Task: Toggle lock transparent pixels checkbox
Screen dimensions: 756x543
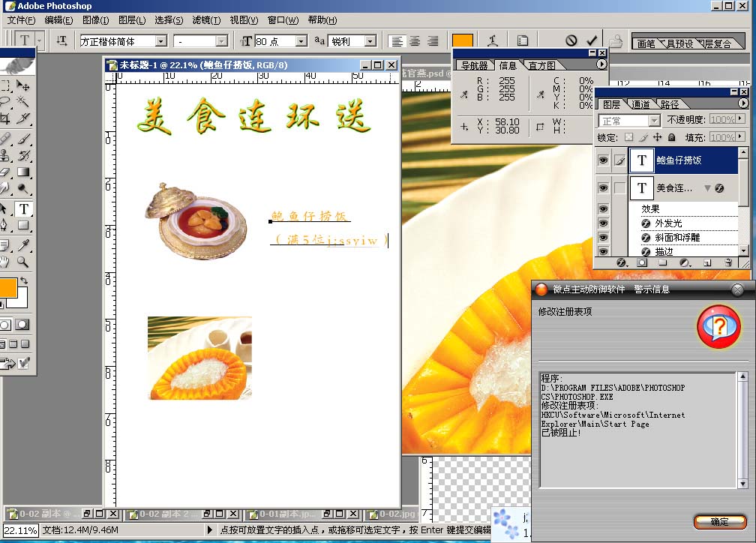Action: (628, 137)
